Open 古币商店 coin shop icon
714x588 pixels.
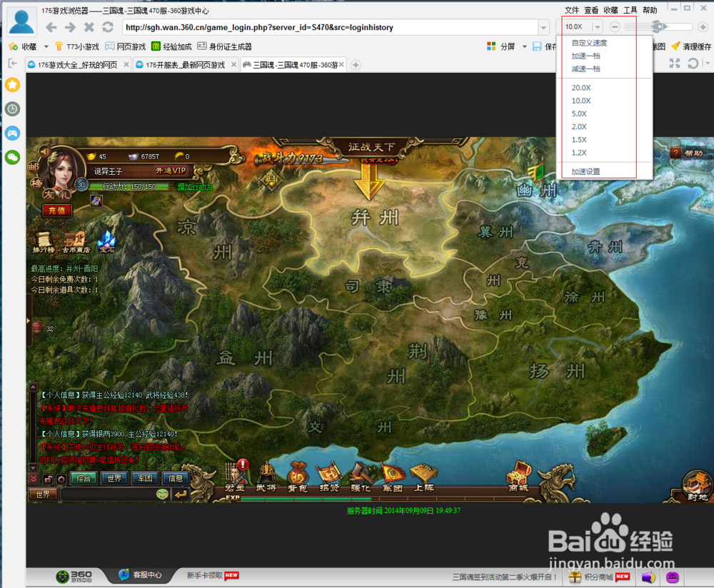point(76,242)
